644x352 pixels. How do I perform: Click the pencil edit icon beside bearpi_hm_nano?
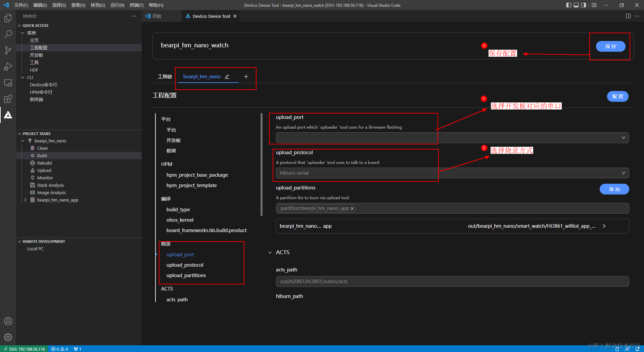tap(227, 77)
